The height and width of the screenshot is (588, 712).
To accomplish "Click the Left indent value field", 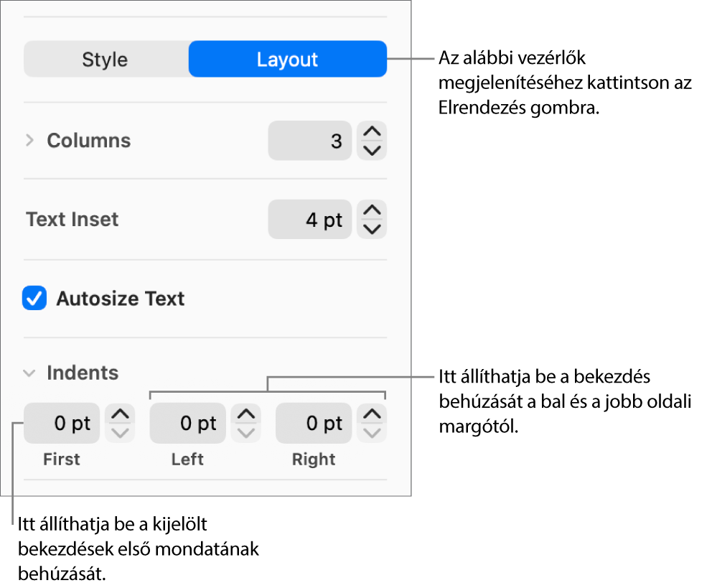I will (x=187, y=424).
